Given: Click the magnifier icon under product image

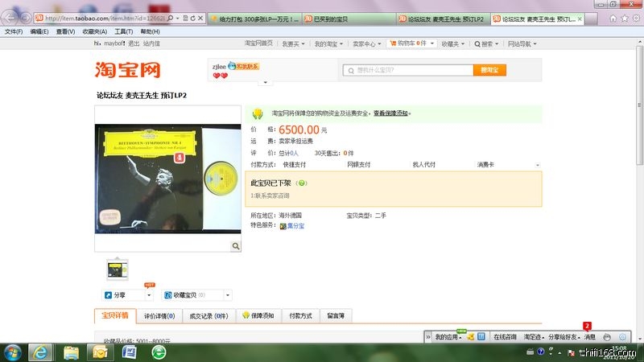Looking at the screenshot, I should pyautogui.click(x=236, y=246).
